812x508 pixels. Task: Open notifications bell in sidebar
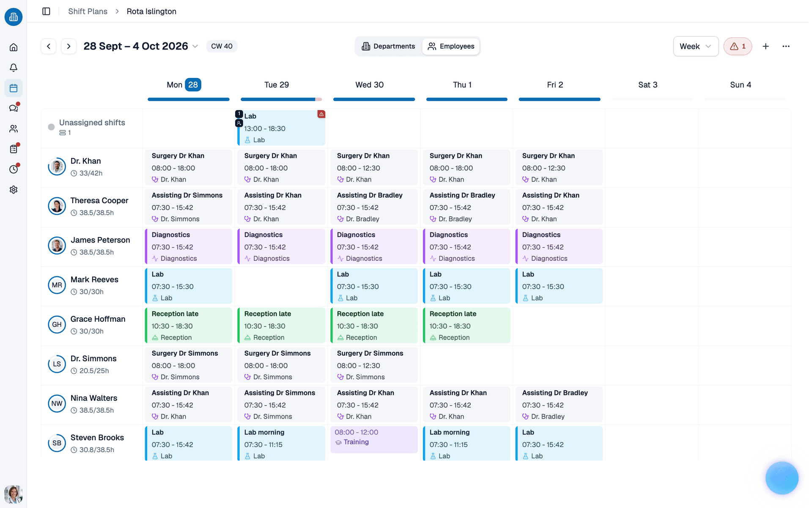coord(14,68)
